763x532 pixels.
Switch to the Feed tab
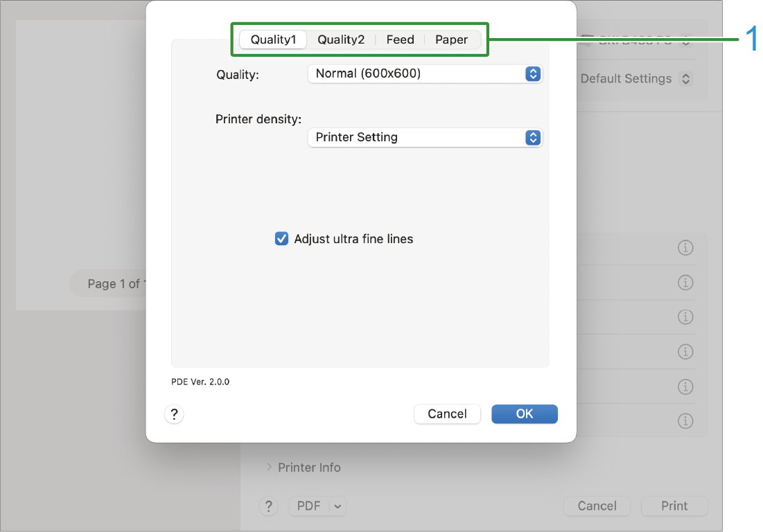click(400, 39)
